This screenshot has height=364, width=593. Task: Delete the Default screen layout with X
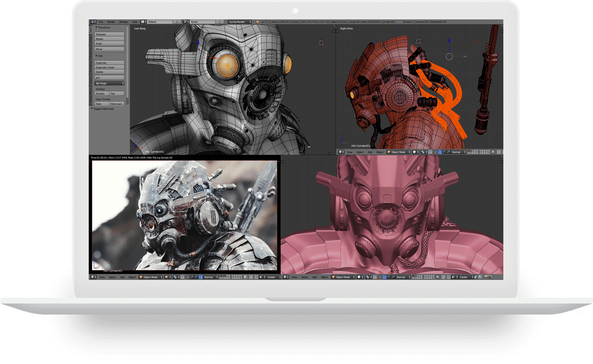pos(179,22)
